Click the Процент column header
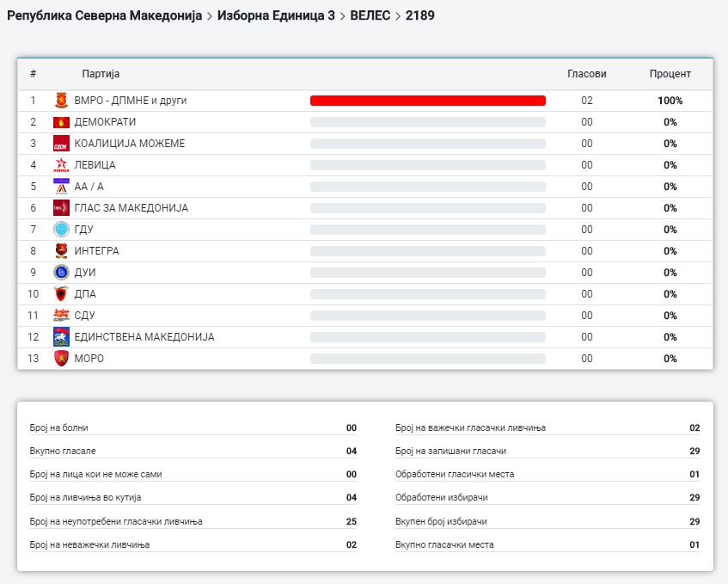The width and height of the screenshot is (728, 584). tap(670, 74)
